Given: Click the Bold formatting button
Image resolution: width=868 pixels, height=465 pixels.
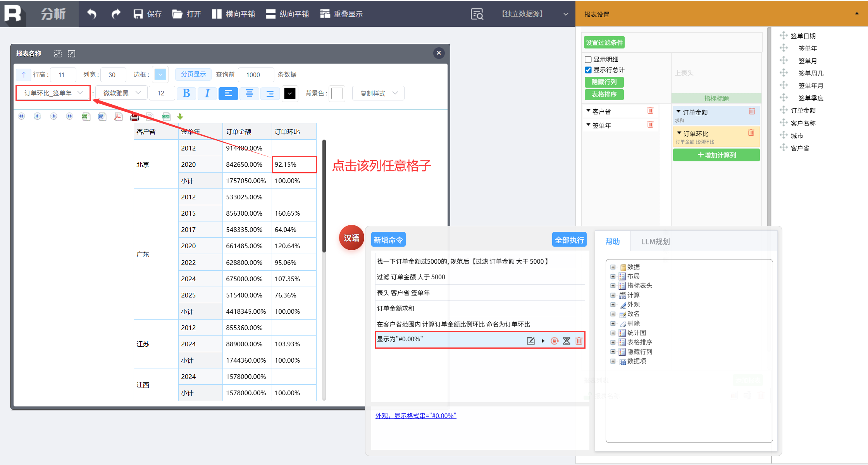Looking at the screenshot, I should click(186, 93).
